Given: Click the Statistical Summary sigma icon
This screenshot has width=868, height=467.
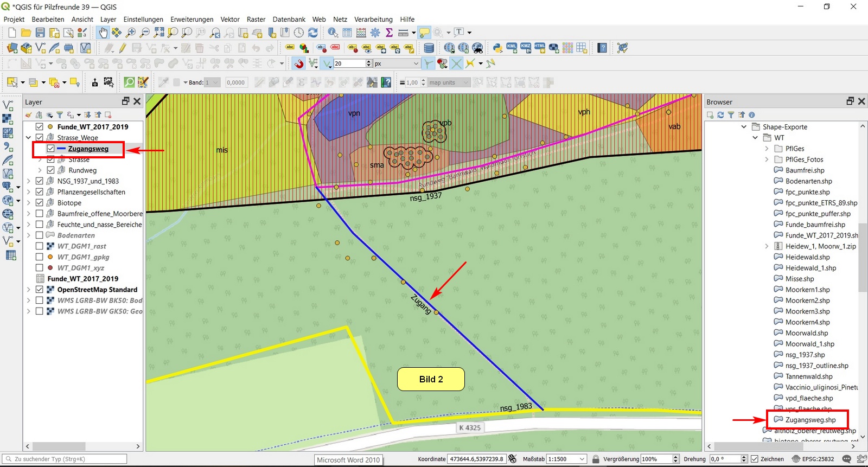Looking at the screenshot, I should click(x=389, y=33).
